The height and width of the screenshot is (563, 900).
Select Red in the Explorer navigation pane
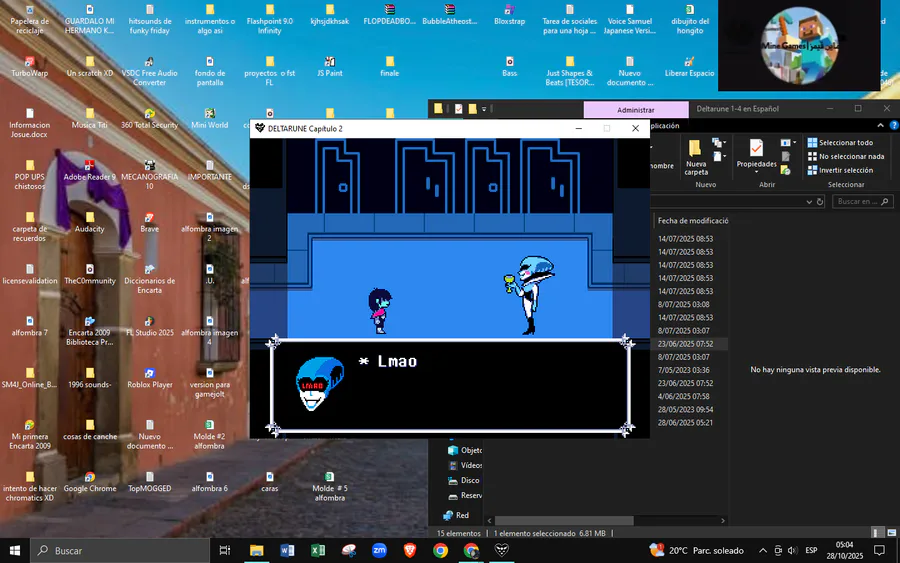456,515
